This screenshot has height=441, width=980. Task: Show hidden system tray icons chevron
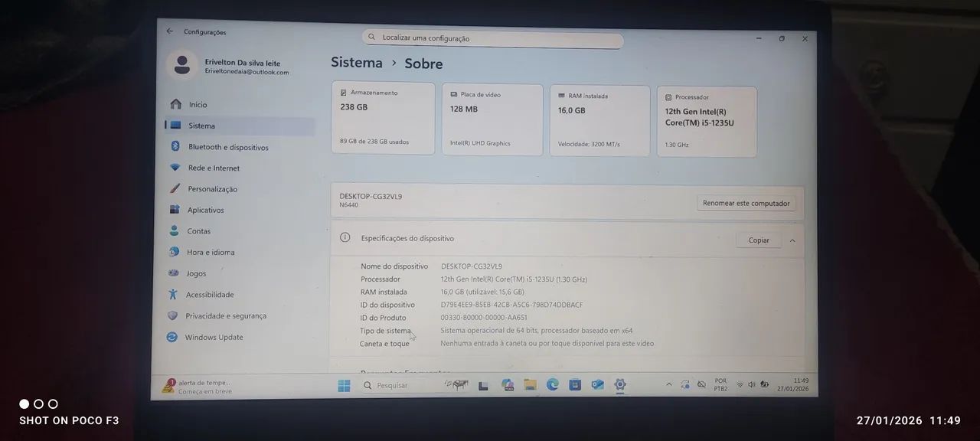tap(668, 384)
